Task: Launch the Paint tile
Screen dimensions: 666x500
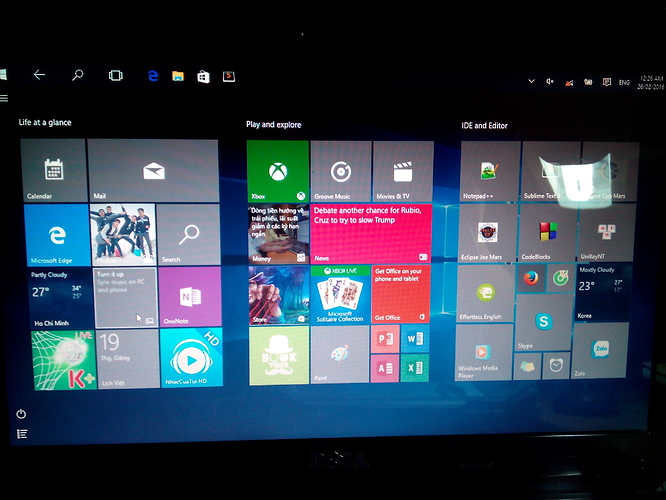Action: 340,355
